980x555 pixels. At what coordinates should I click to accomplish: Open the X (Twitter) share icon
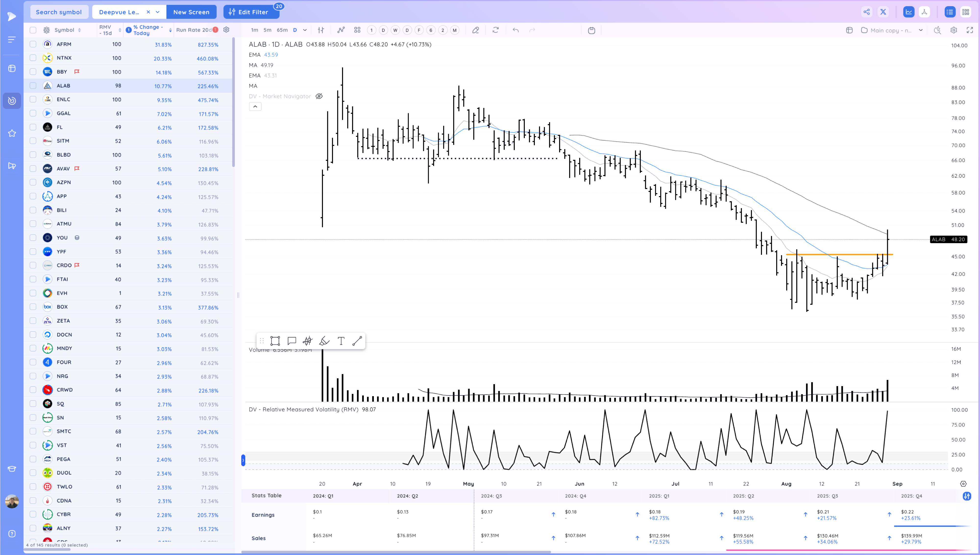(883, 12)
